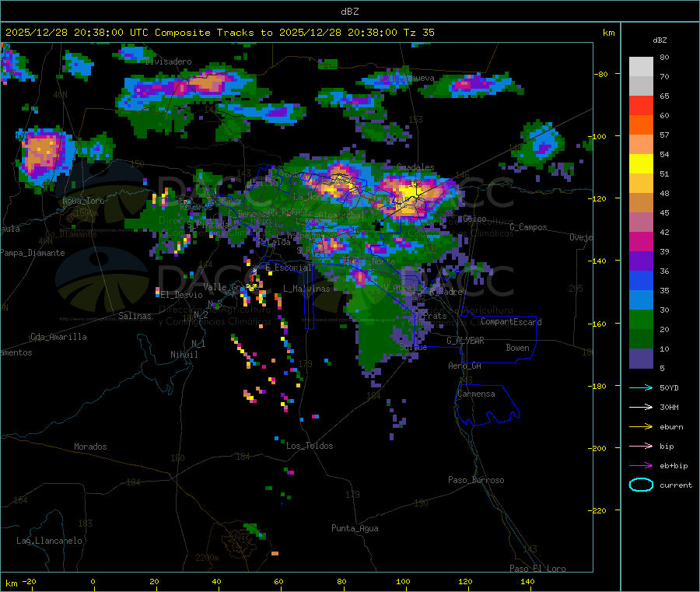Click the 'G_ALVEAR' map label
This screenshot has width=700, height=592.
point(465,341)
